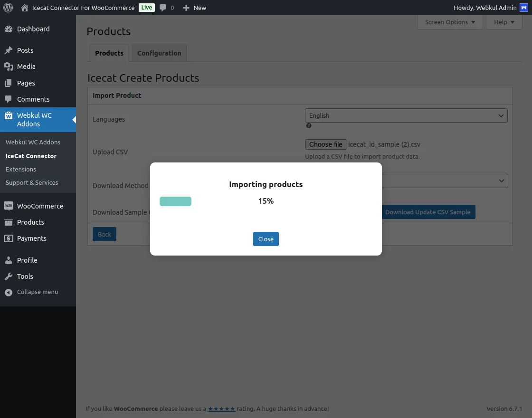Click the 15% progress text
The height and width of the screenshot is (418, 532).
tap(266, 201)
